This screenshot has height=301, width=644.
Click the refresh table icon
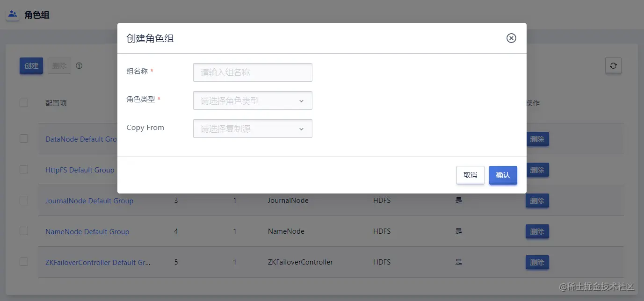tap(613, 66)
